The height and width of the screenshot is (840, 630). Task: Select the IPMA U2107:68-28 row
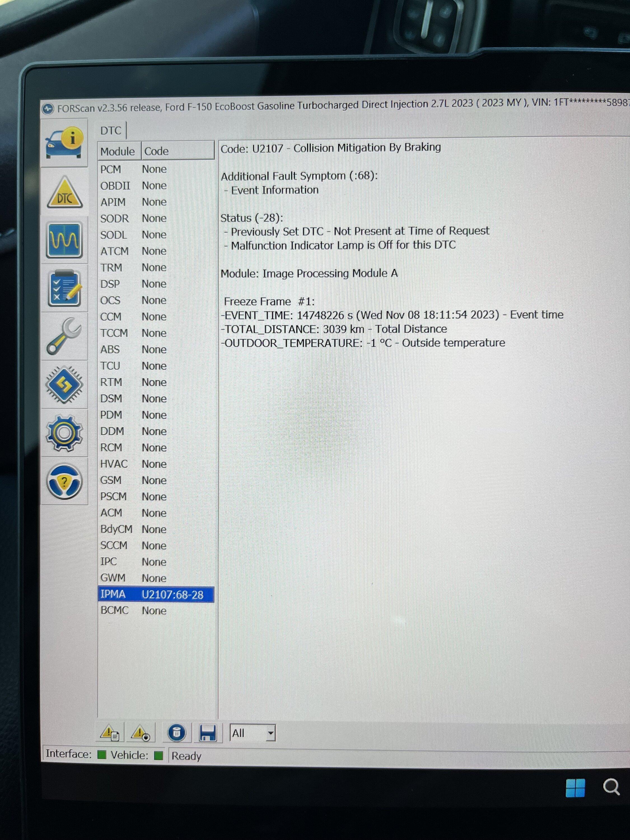click(156, 594)
